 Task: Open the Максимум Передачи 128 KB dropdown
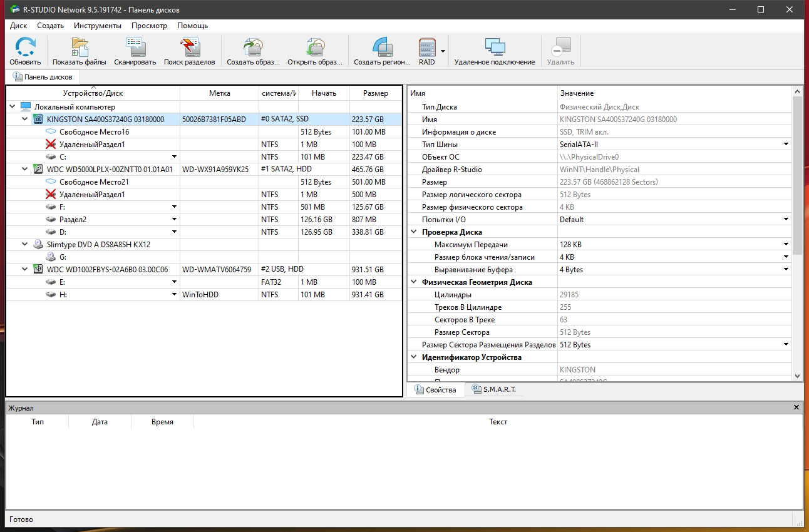(786, 245)
